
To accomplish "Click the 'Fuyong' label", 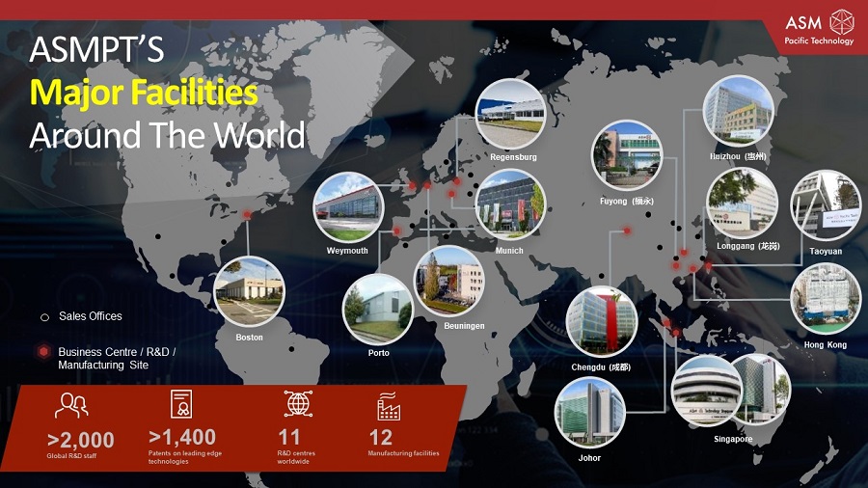I will click(x=627, y=202).
